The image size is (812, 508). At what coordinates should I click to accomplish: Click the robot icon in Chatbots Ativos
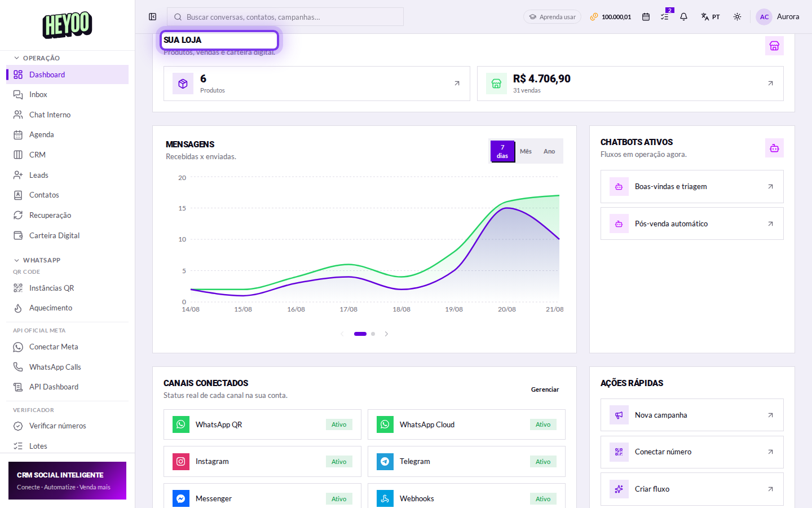click(774, 148)
